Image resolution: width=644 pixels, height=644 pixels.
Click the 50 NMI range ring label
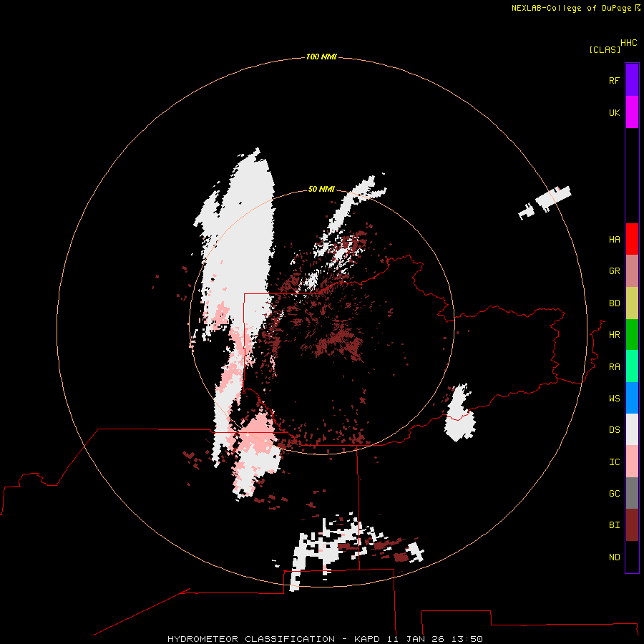(x=321, y=189)
